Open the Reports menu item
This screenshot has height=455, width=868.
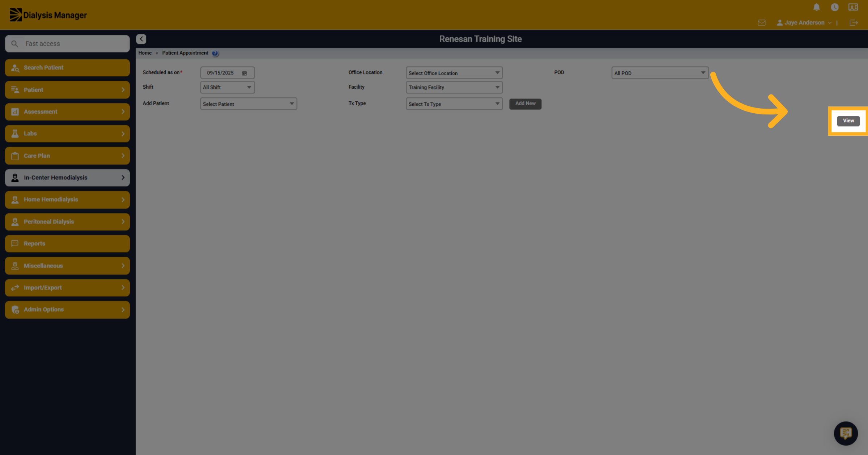coord(67,244)
